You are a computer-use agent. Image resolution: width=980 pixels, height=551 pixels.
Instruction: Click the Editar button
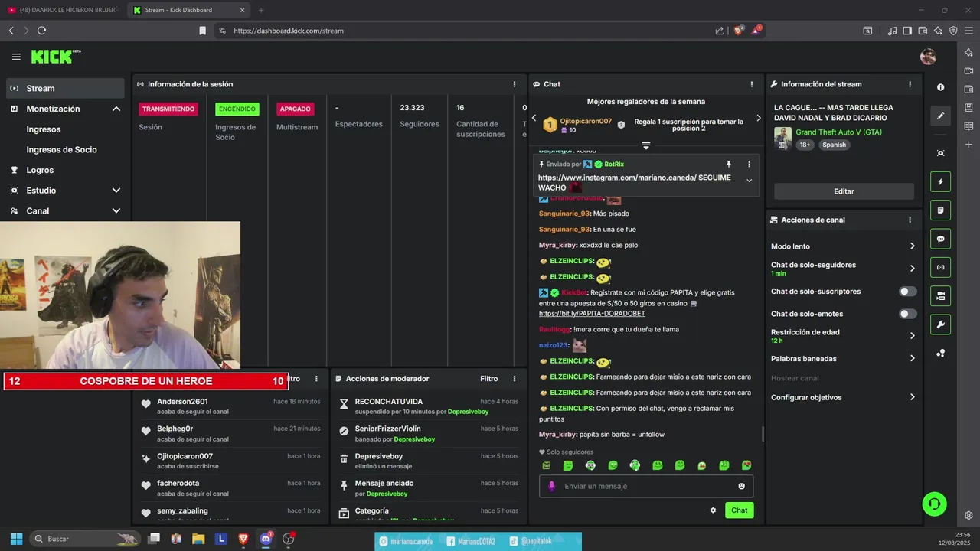tap(844, 191)
